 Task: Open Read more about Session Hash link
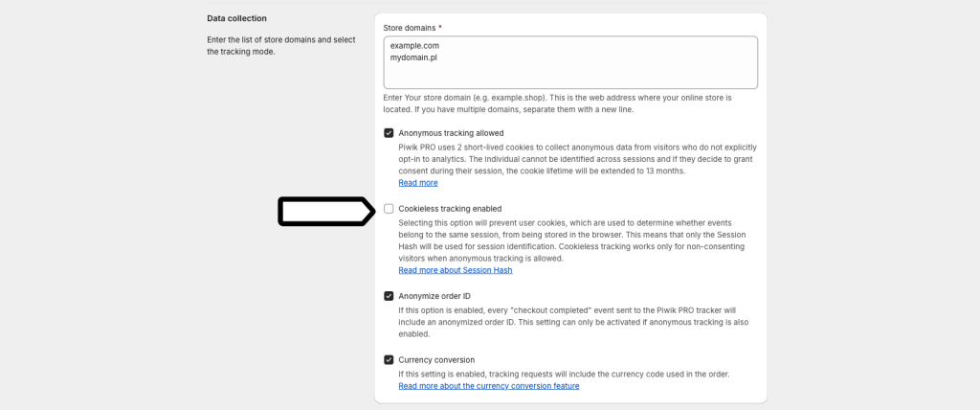pyautogui.click(x=456, y=270)
